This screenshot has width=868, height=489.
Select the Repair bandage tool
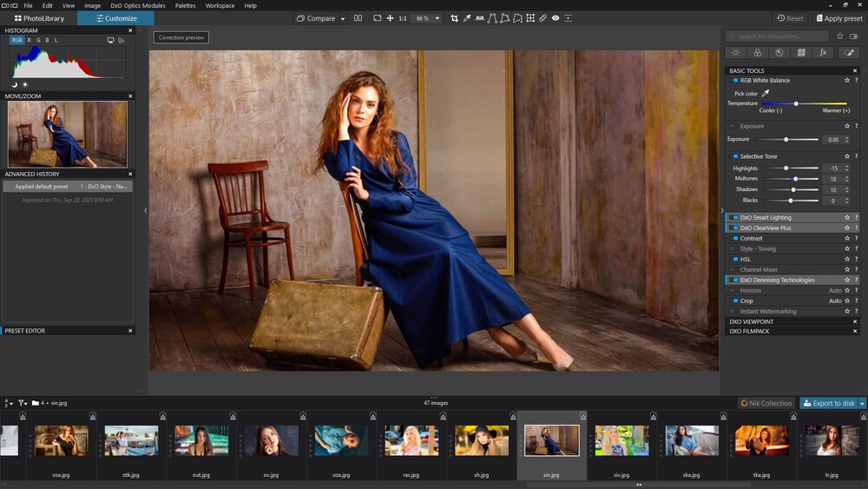(543, 18)
